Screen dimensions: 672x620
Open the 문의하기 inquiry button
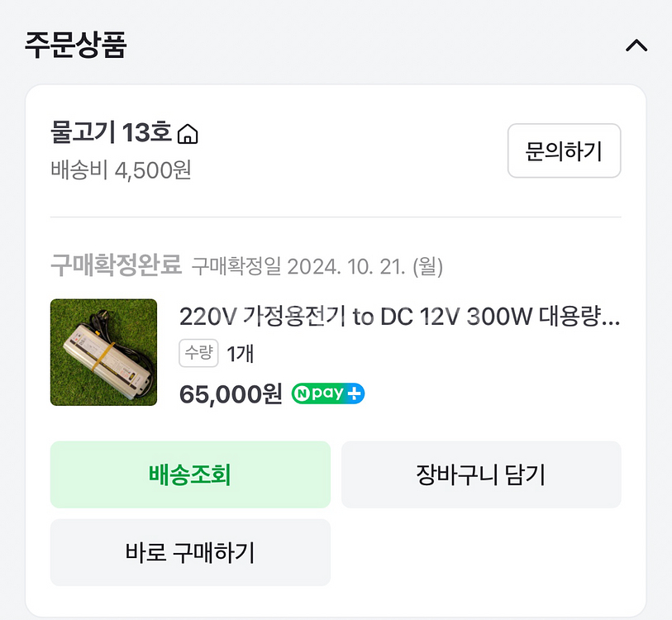tap(564, 150)
